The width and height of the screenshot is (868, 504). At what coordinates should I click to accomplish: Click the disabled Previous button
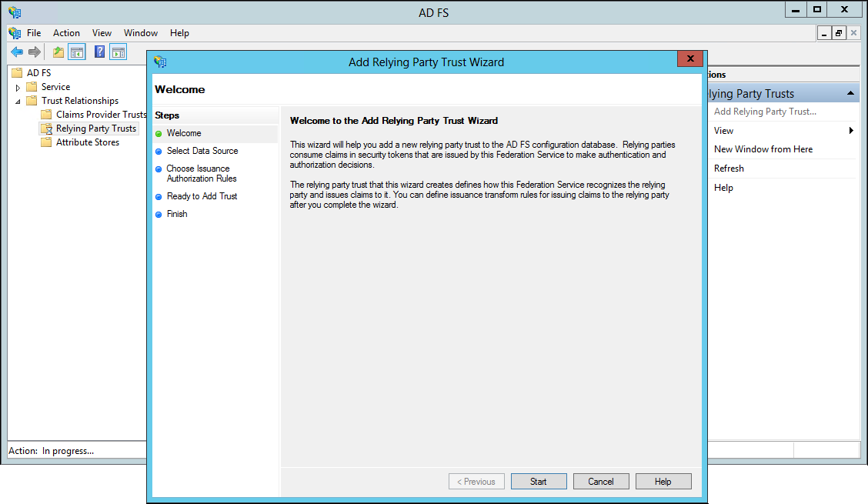[476, 481]
